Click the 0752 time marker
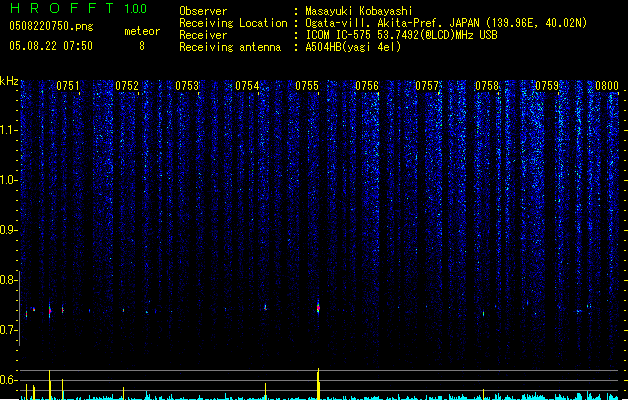This screenshot has width=629, height=400. pyautogui.click(x=127, y=86)
